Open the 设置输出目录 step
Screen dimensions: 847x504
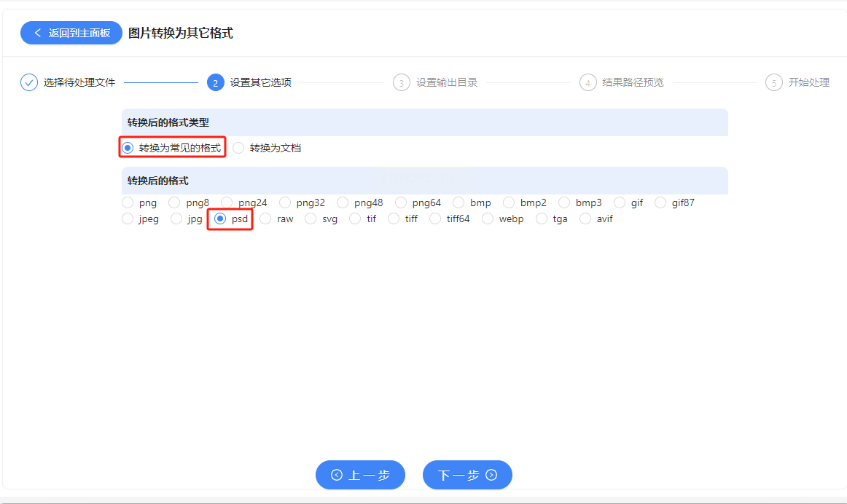pos(447,82)
